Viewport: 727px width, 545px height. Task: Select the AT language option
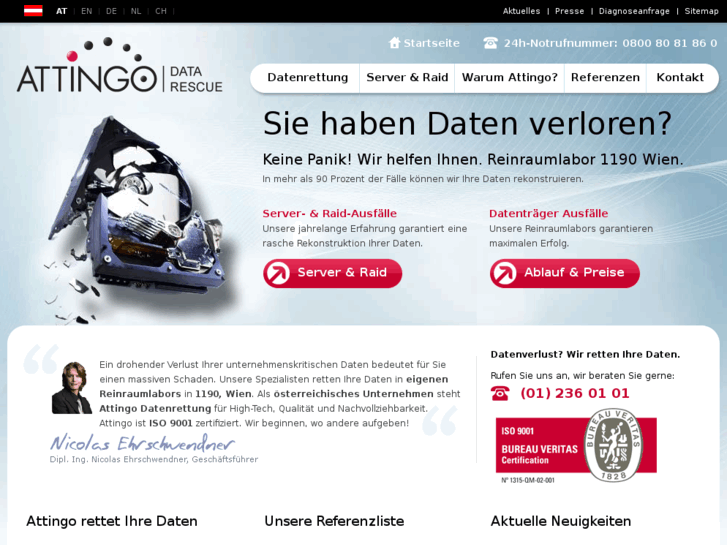62,11
